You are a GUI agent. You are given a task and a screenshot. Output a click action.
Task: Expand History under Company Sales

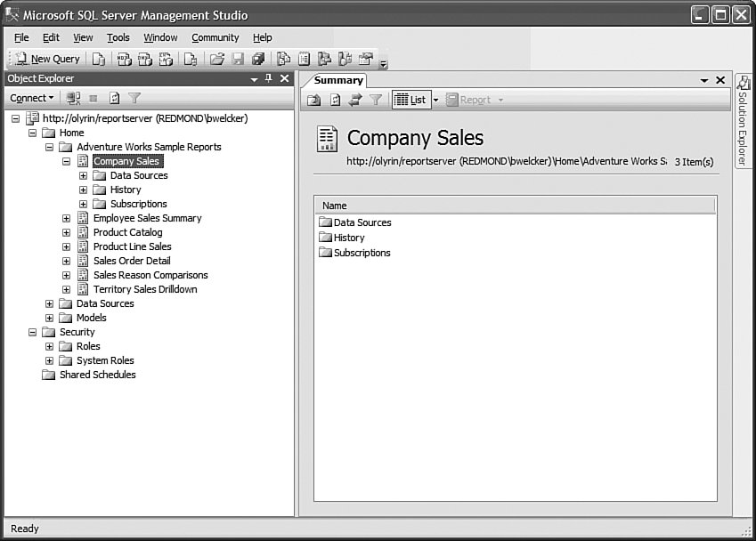tap(84, 190)
